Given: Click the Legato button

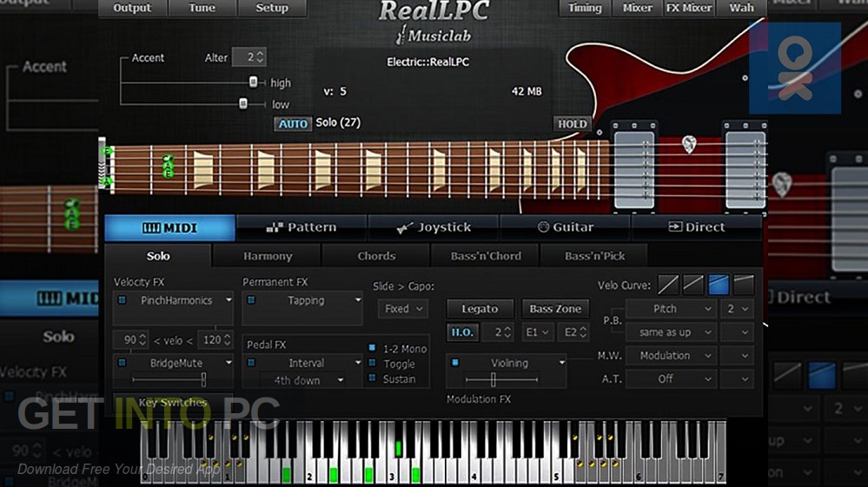Looking at the screenshot, I should 480,309.
